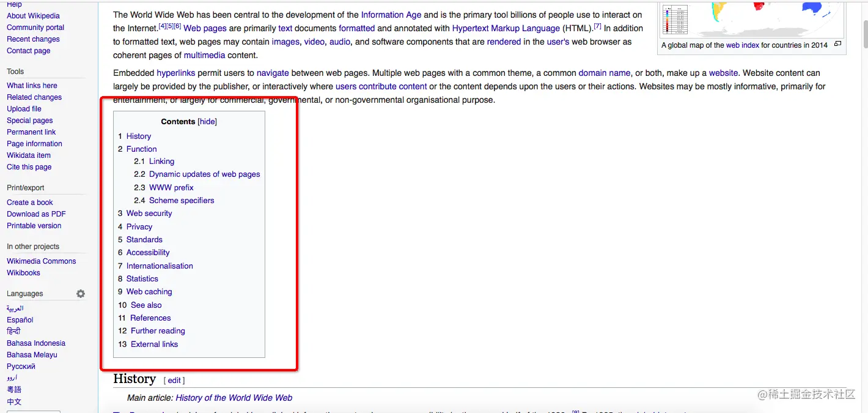Viewport: 868px width, 413px height.
Task: Jump to Statistics section
Action: (142, 279)
